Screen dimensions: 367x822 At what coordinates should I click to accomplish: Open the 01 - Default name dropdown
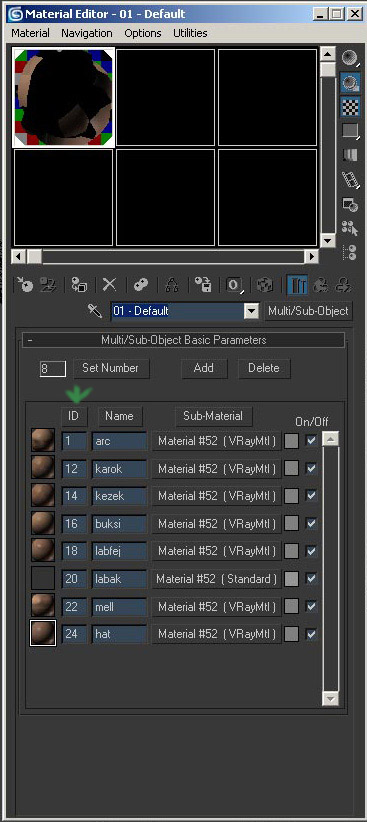coord(252,311)
